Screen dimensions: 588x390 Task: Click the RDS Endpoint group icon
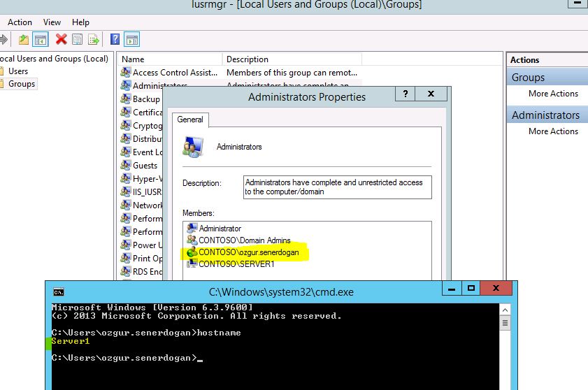tap(126, 271)
